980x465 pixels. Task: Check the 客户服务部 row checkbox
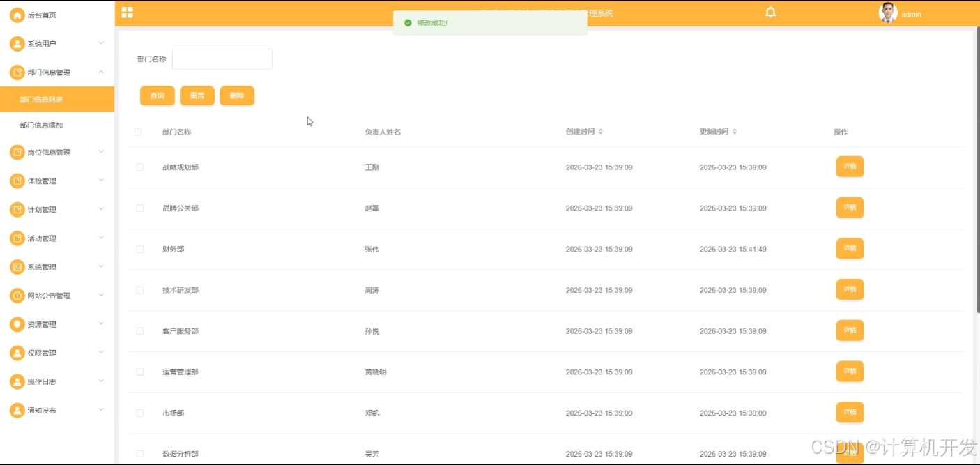point(140,331)
